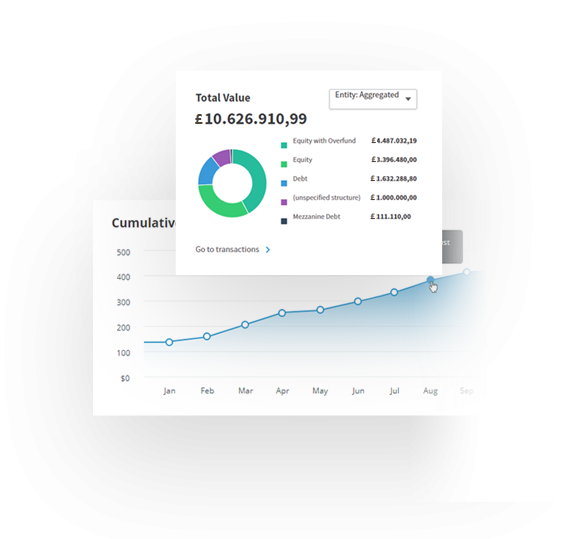Click the purple unspecified structure swatch

click(284, 202)
